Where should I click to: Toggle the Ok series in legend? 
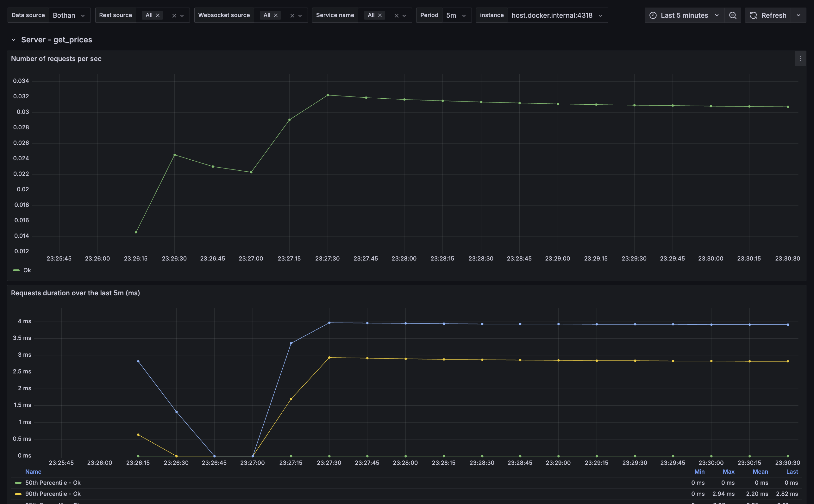pyautogui.click(x=27, y=270)
